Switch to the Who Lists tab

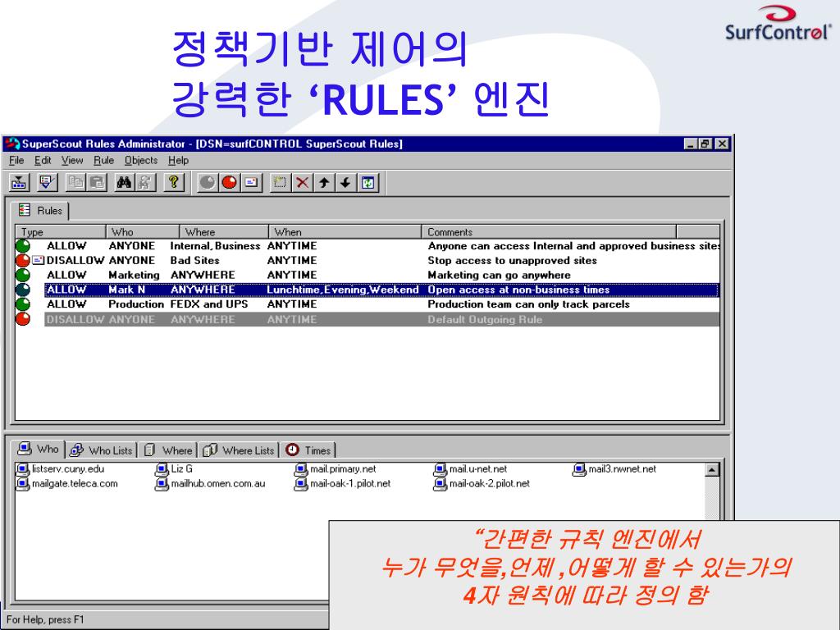pyautogui.click(x=101, y=450)
